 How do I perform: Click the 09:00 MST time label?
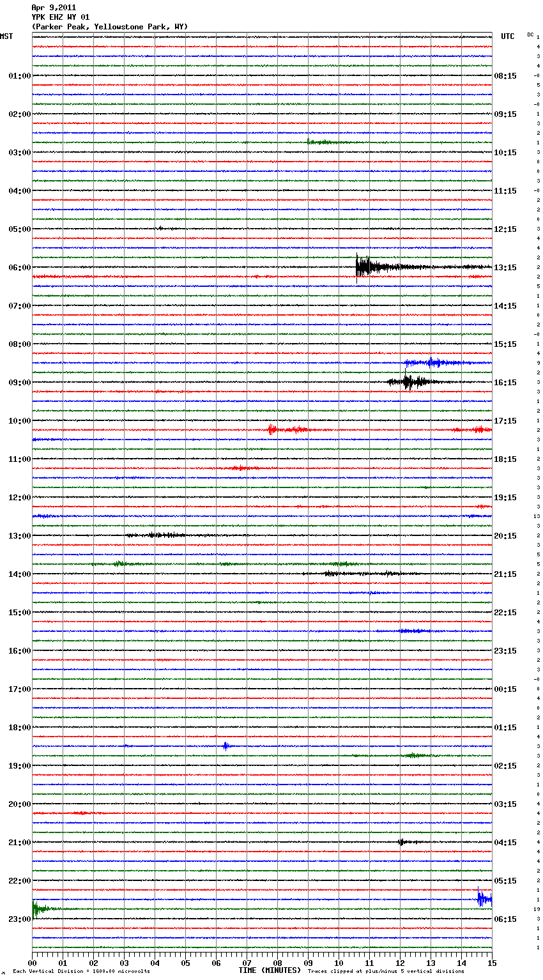(20, 383)
